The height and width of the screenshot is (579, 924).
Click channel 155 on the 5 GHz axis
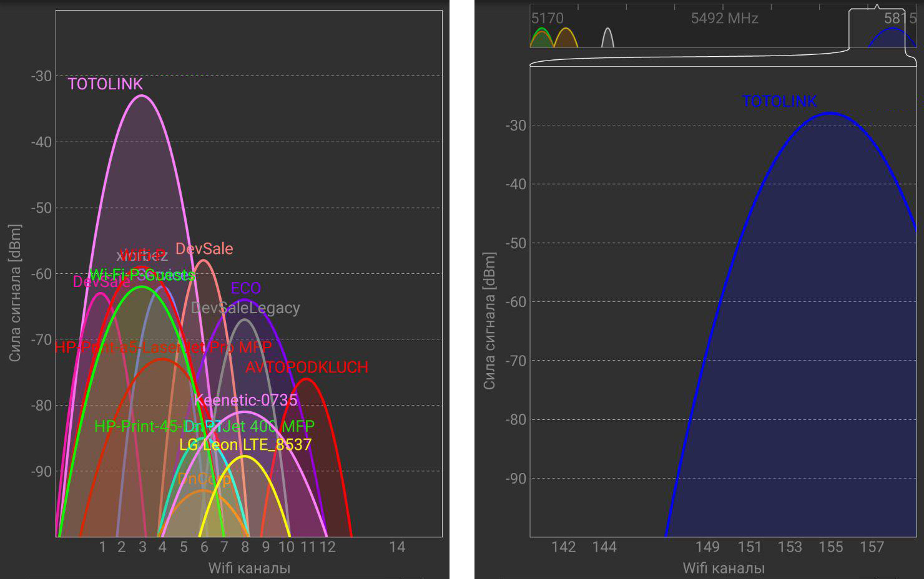pyautogui.click(x=831, y=547)
